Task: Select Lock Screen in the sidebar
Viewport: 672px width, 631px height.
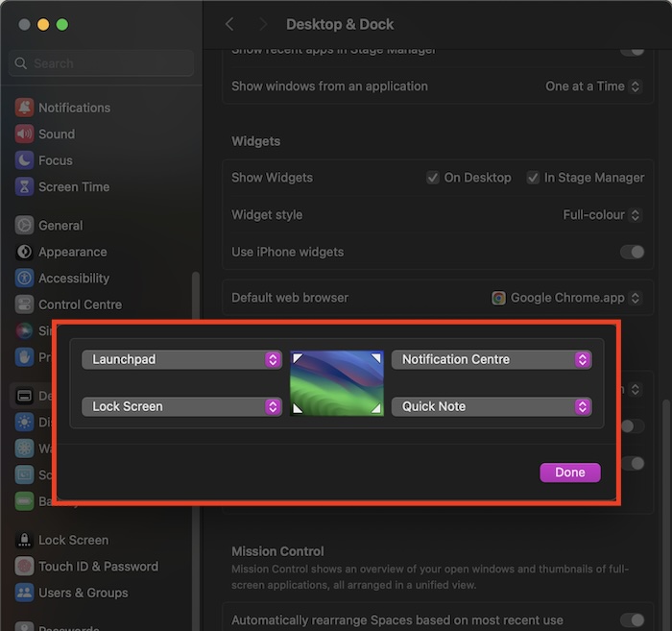Action: coord(73,540)
